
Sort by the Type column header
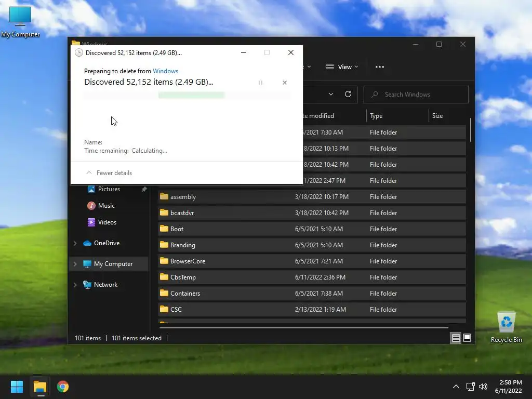tap(376, 116)
